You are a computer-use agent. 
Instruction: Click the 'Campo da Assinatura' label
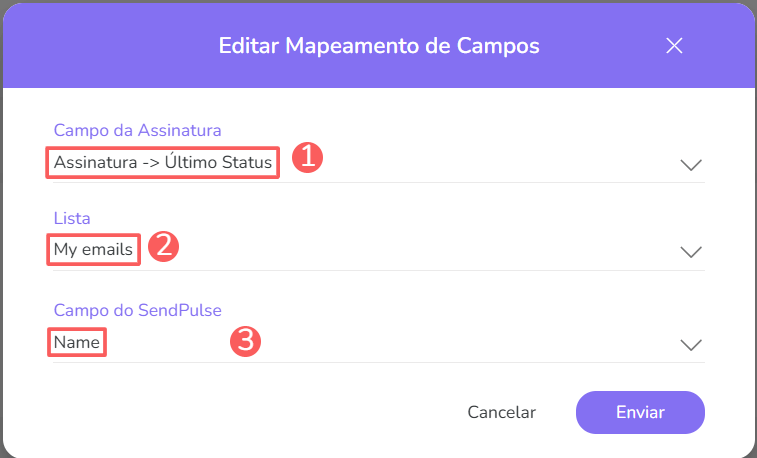point(137,130)
